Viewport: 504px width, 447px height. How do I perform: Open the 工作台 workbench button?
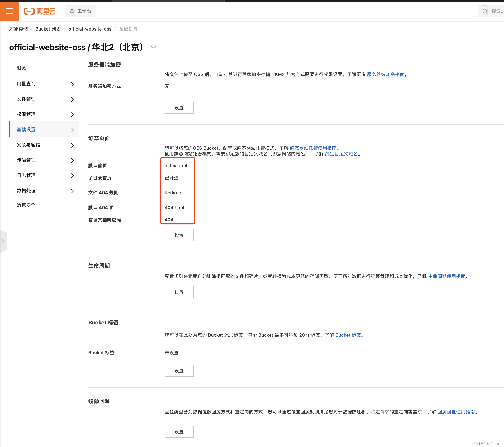pyautogui.click(x=80, y=11)
